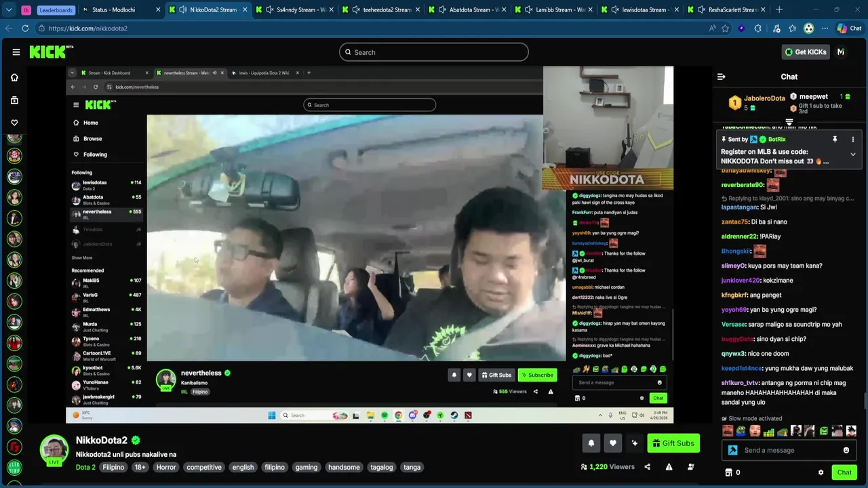Click Send a message chat field
Screen dimensions: 868x488
click(x=789, y=450)
